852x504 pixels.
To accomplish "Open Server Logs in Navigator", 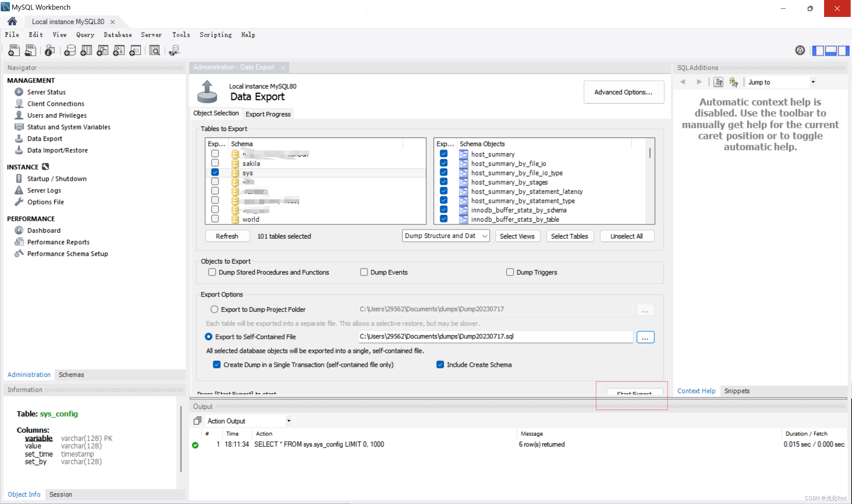I will click(44, 190).
